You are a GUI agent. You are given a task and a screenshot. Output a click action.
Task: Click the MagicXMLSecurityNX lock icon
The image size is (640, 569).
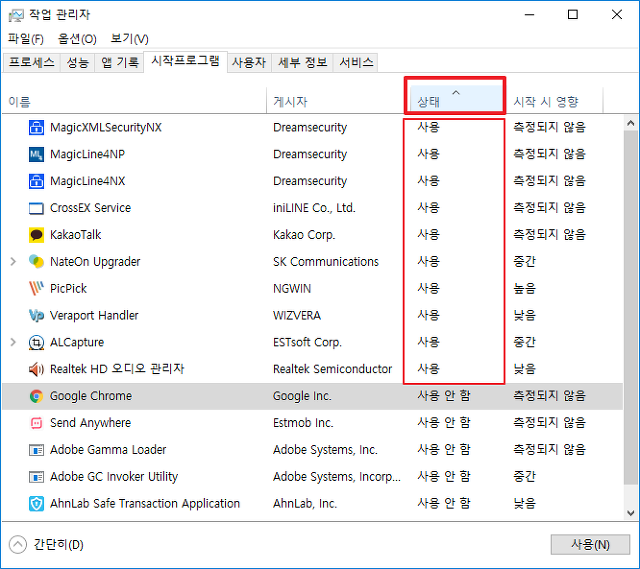click(x=36, y=127)
